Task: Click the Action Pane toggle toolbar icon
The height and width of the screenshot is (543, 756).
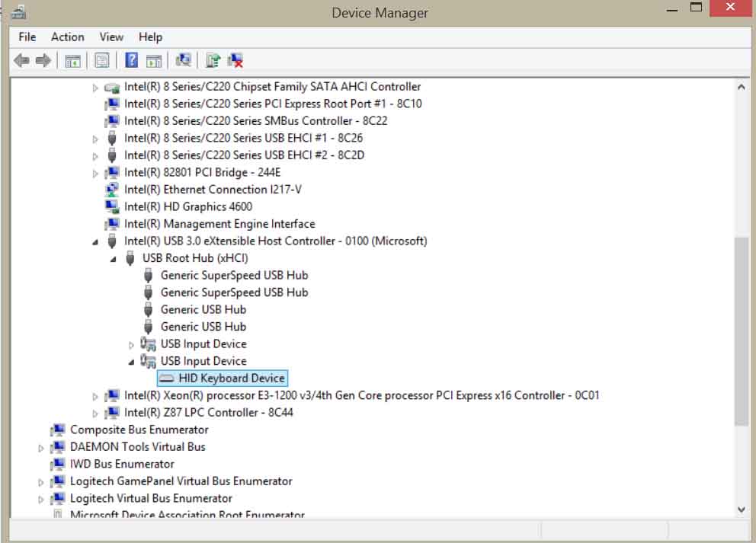Action: 154,61
